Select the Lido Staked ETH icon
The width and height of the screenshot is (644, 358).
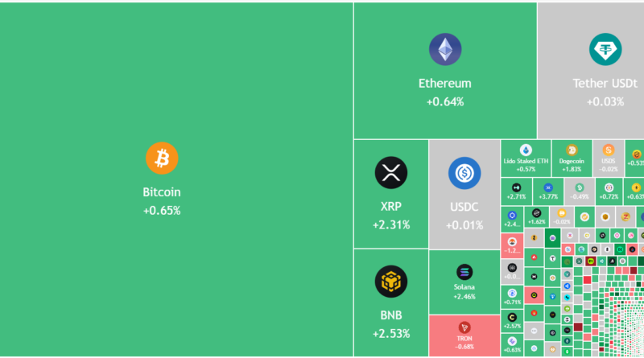[x=526, y=150]
